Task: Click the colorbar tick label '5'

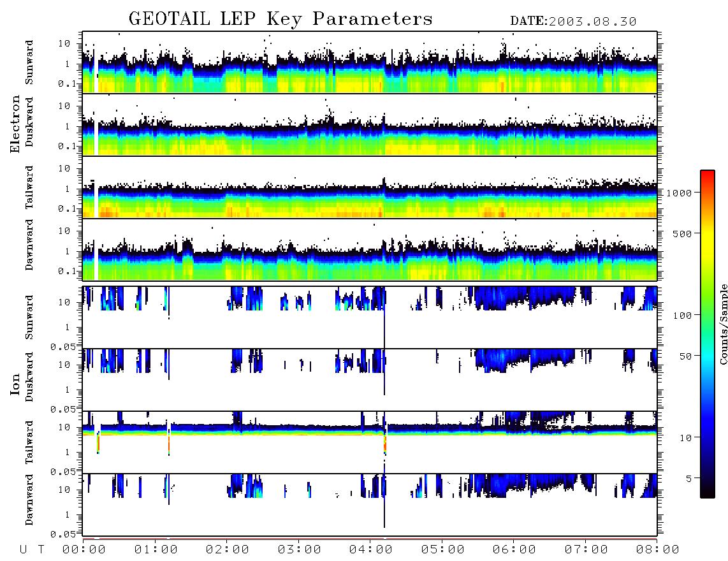Action: (x=689, y=479)
